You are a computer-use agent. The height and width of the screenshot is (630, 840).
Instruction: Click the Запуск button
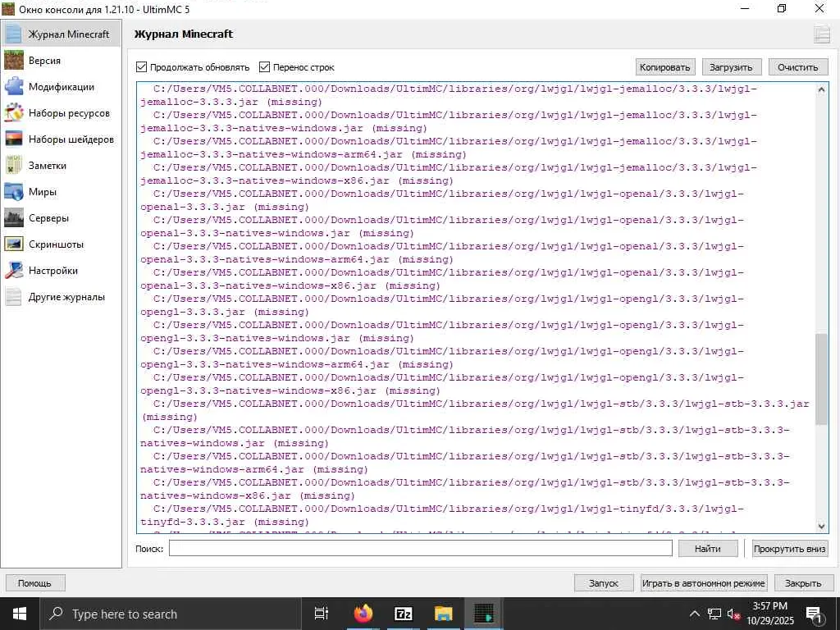[604, 583]
